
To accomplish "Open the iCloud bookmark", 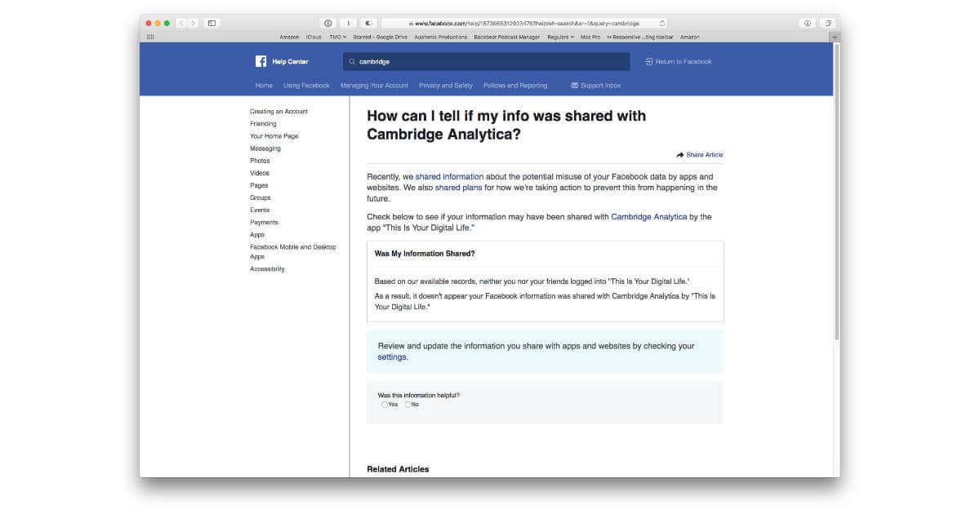I will pos(314,37).
